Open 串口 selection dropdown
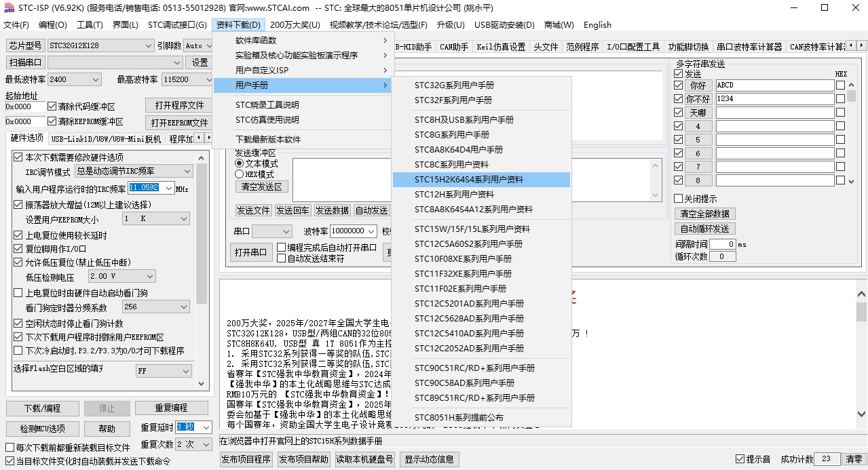The height and width of the screenshot is (470, 868). (x=272, y=231)
